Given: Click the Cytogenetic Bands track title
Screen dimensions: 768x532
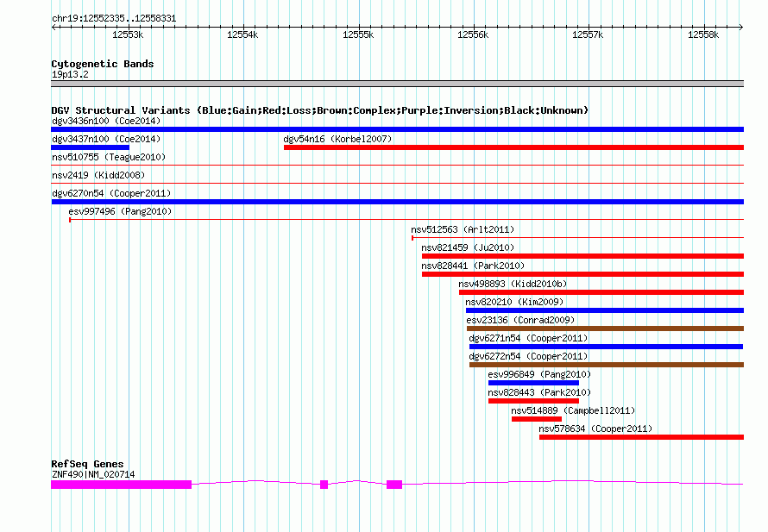Looking at the screenshot, I should tap(103, 64).
